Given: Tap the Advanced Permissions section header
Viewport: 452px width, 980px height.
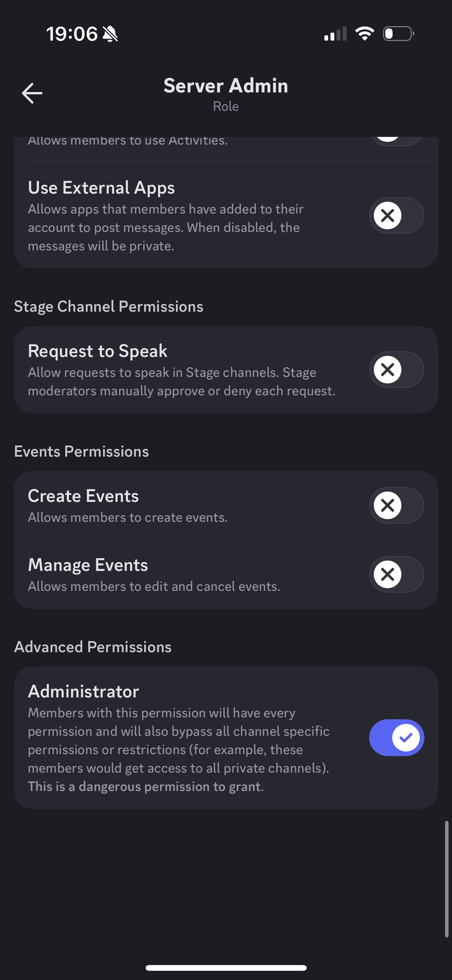Looking at the screenshot, I should (x=93, y=647).
